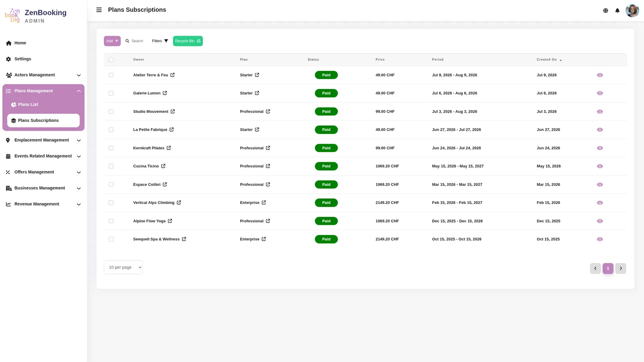Open Kernkraft Pilates external link icon

point(169,148)
